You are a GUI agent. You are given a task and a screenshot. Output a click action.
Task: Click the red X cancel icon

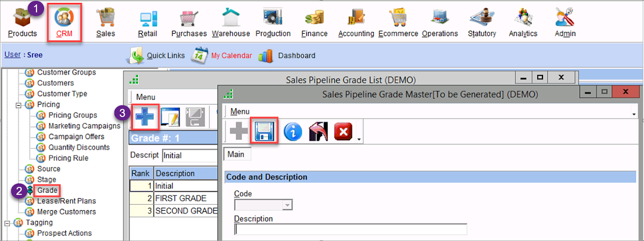click(x=343, y=132)
